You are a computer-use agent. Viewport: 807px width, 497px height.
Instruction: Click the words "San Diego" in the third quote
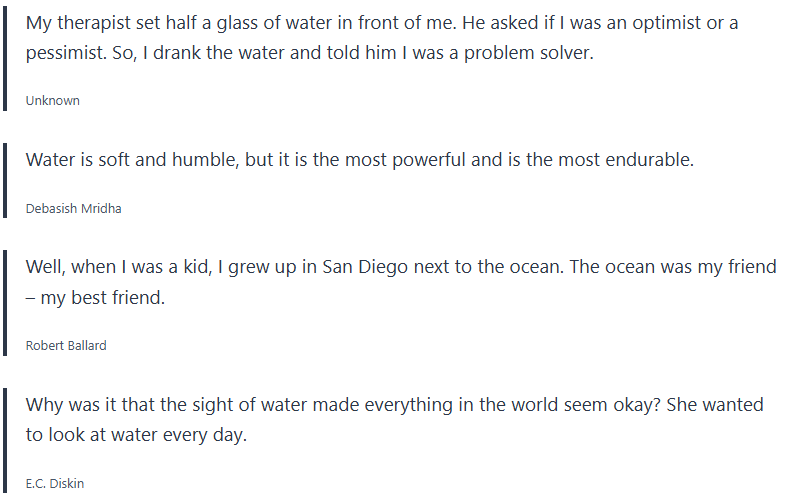point(362,268)
